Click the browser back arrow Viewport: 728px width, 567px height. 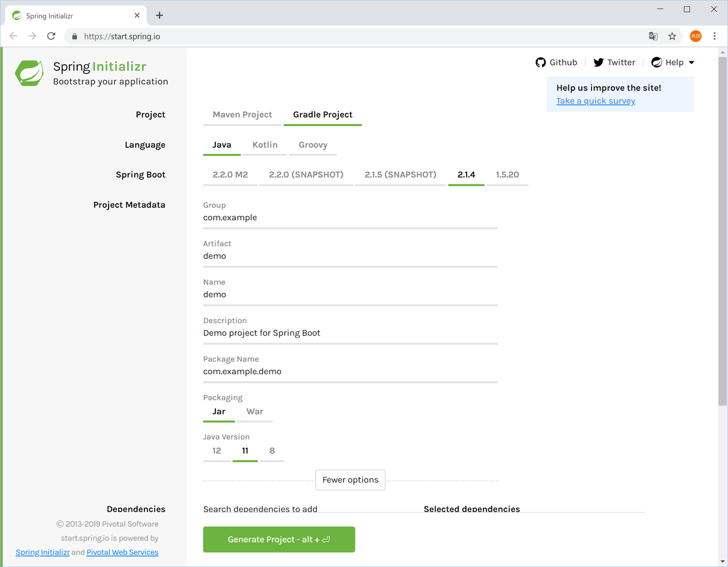13,36
